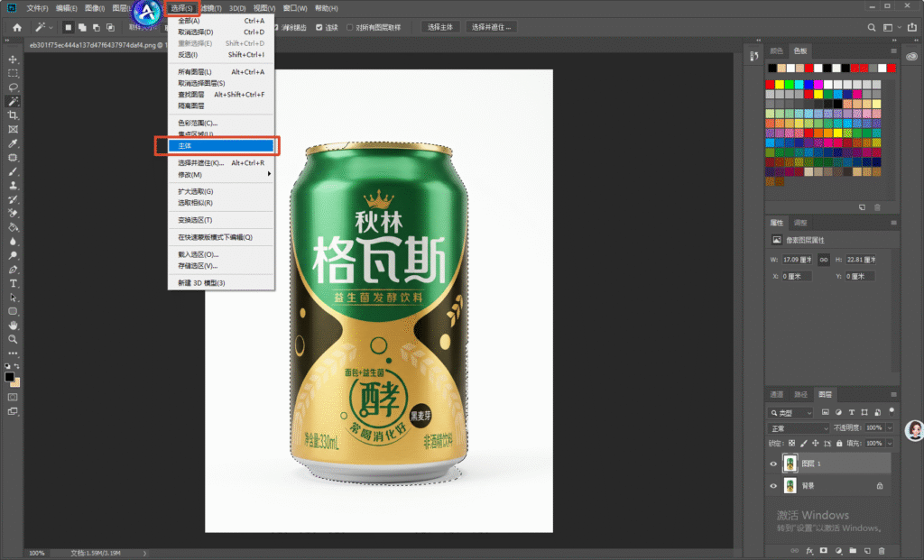This screenshot has width=924, height=560.
Task: Click the share icon at top right
Action: (x=912, y=27)
